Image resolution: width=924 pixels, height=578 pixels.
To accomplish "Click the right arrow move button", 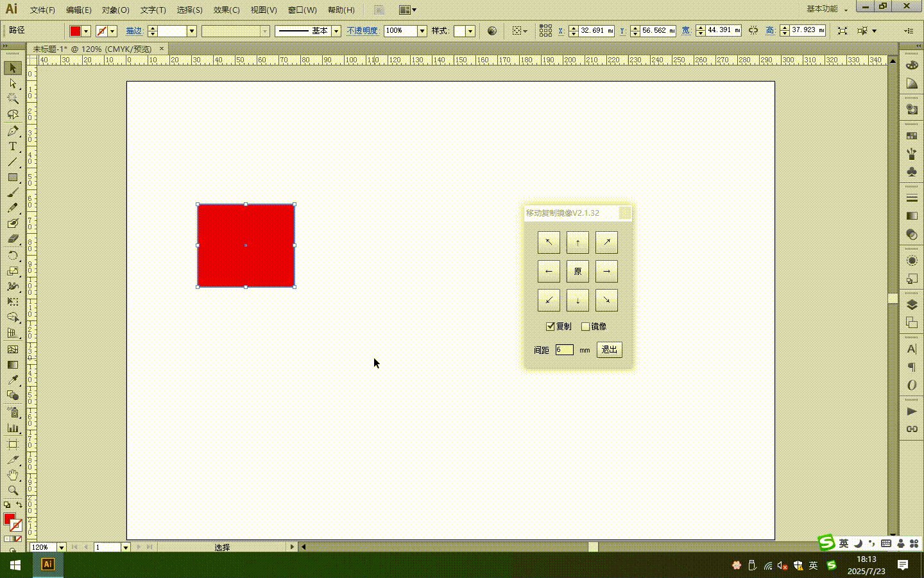I will (606, 271).
